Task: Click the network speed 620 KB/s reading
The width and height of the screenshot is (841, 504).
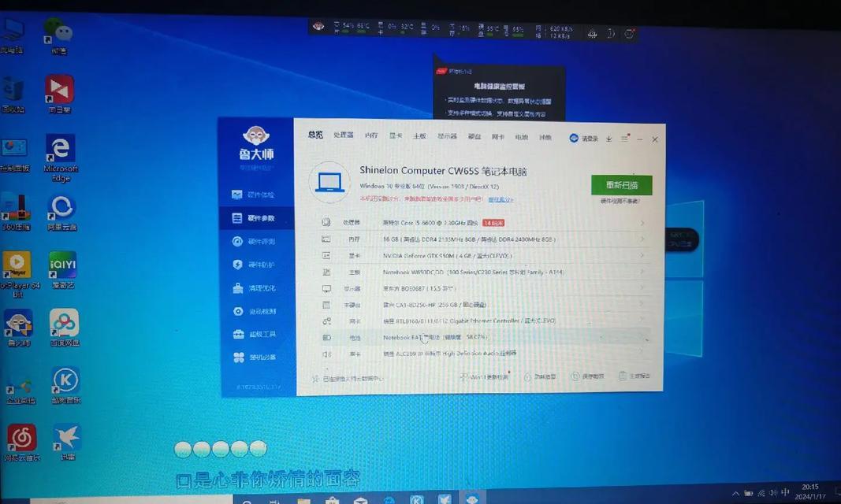Action: [561, 29]
